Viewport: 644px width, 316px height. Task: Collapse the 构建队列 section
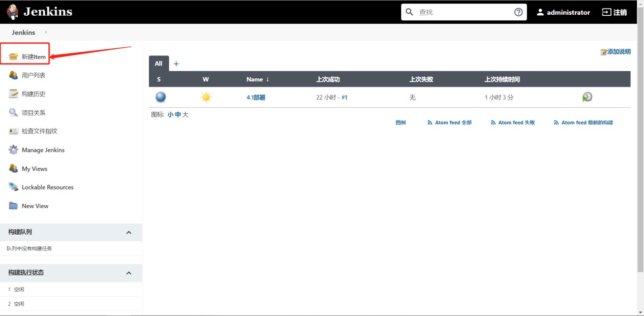[x=129, y=232]
